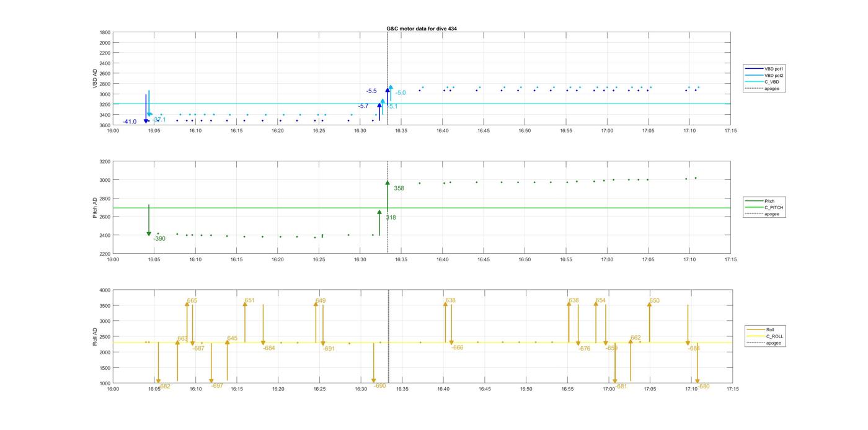Click the '-690' roll data label
The width and height of the screenshot is (868, 430).
click(x=380, y=386)
